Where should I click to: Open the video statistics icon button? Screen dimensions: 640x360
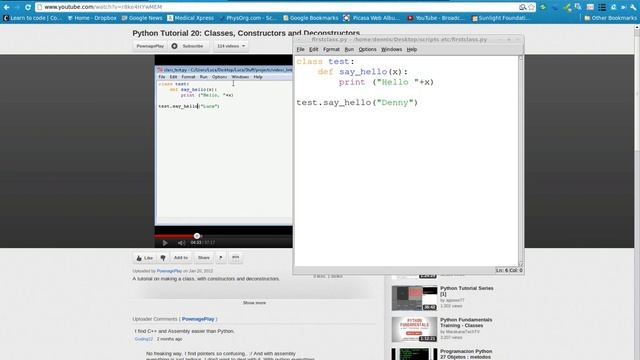pos(236,258)
